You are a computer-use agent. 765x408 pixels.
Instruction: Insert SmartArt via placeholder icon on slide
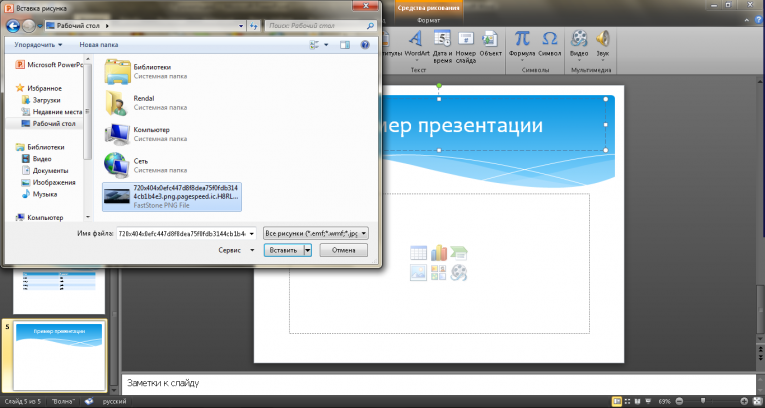click(459, 252)
